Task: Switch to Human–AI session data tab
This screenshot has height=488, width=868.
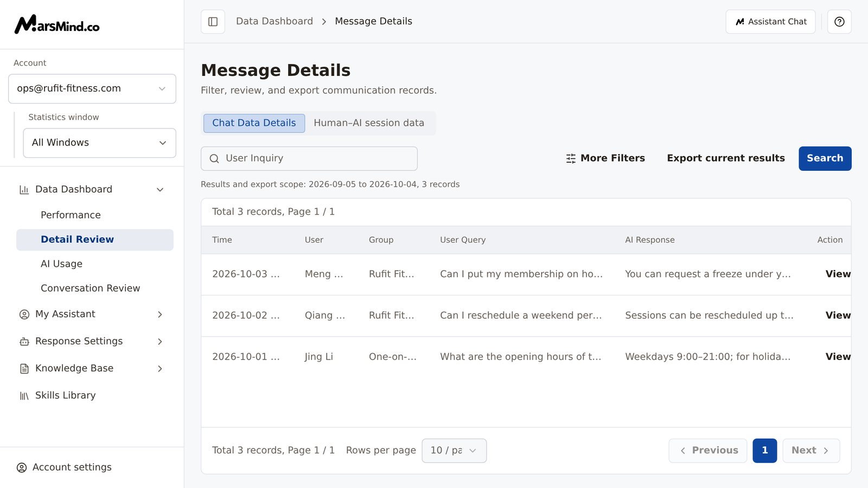Action: click(x=369, y=123)
